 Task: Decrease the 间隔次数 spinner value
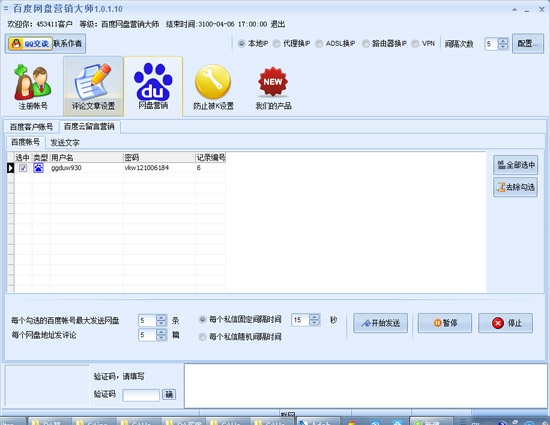pyautogui.click(x=503, y=47)
